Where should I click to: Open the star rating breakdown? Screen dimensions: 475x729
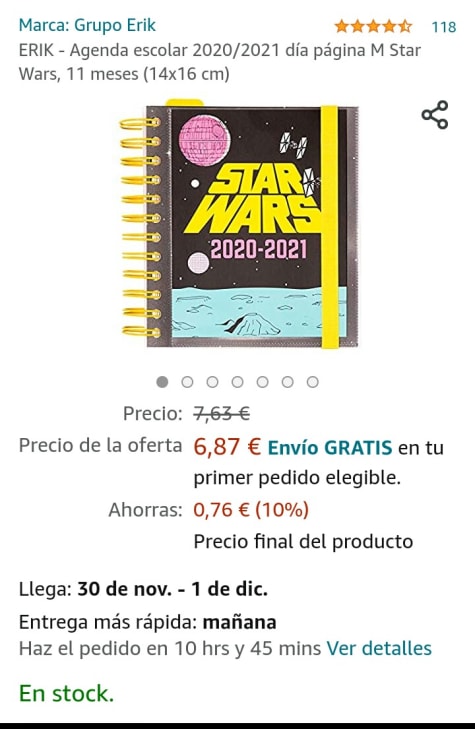373,26
